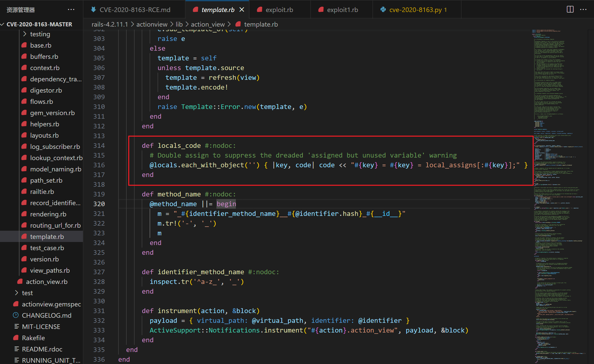This screenshot has width=594, height=364.
Task: Switch to the exploit1.rb tab
Action: click(342, 10)
